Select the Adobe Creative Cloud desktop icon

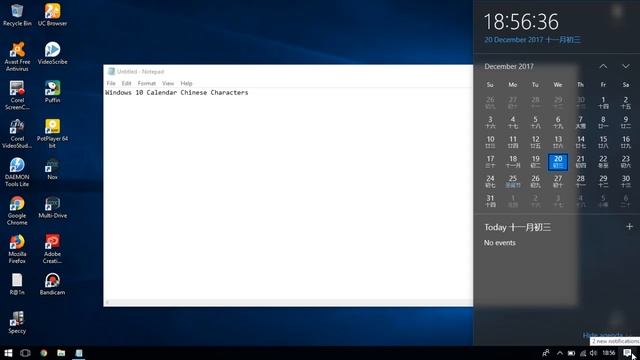click(52, 249)
